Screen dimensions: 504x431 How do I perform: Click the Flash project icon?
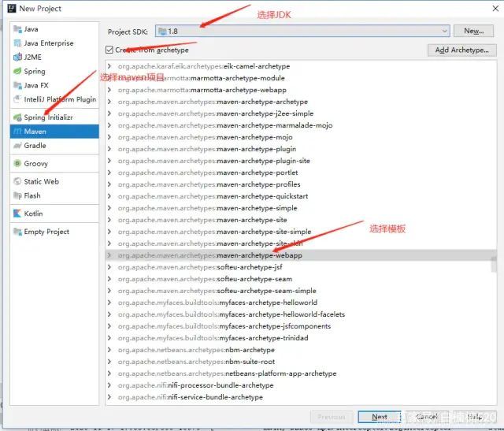click(17, 195)
